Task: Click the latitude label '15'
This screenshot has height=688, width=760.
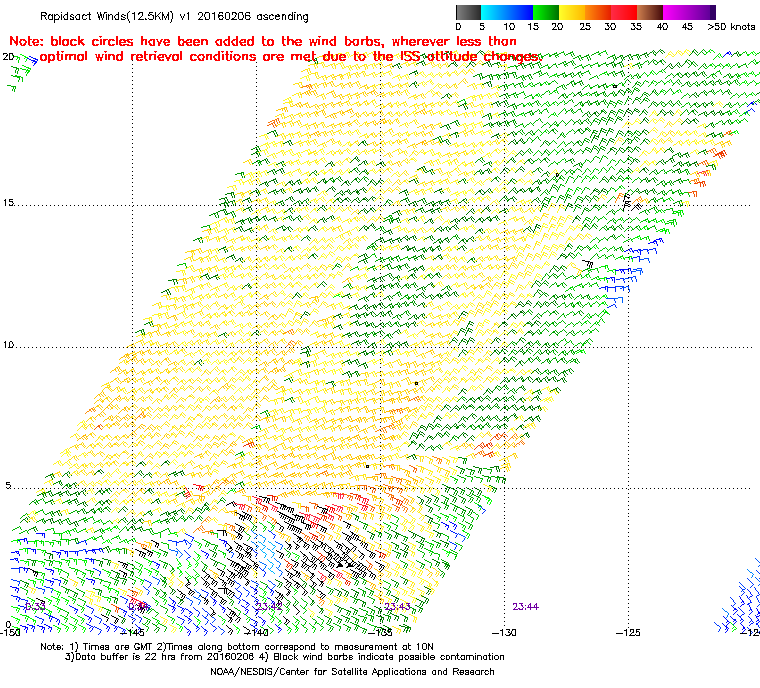Action: click(8, 203)
